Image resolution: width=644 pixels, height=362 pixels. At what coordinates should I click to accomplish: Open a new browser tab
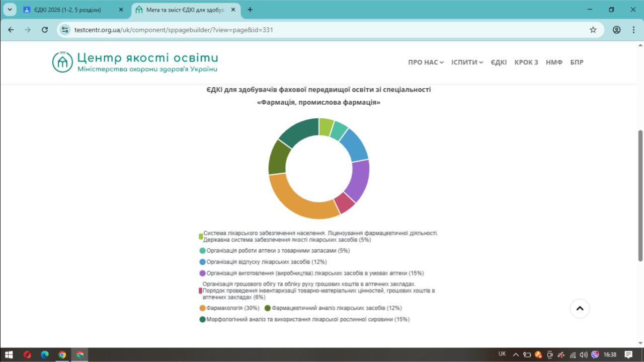coord(250,10)
